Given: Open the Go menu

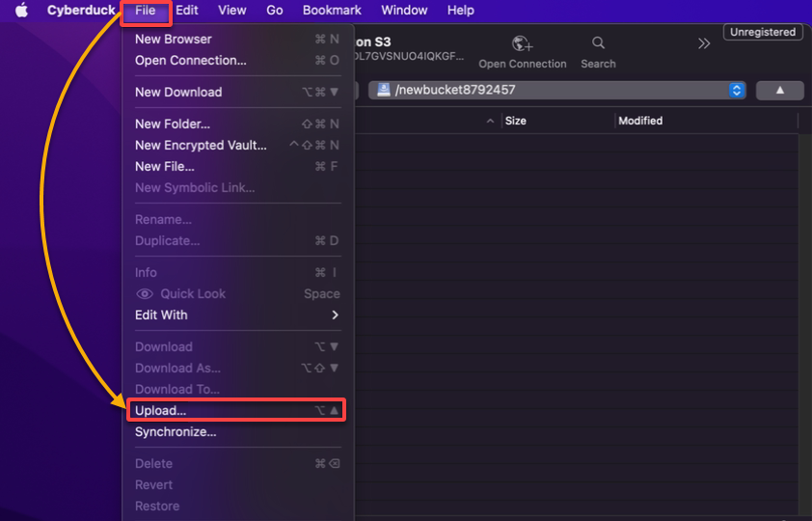Looking at the screenshot, I should click(275, 10).
